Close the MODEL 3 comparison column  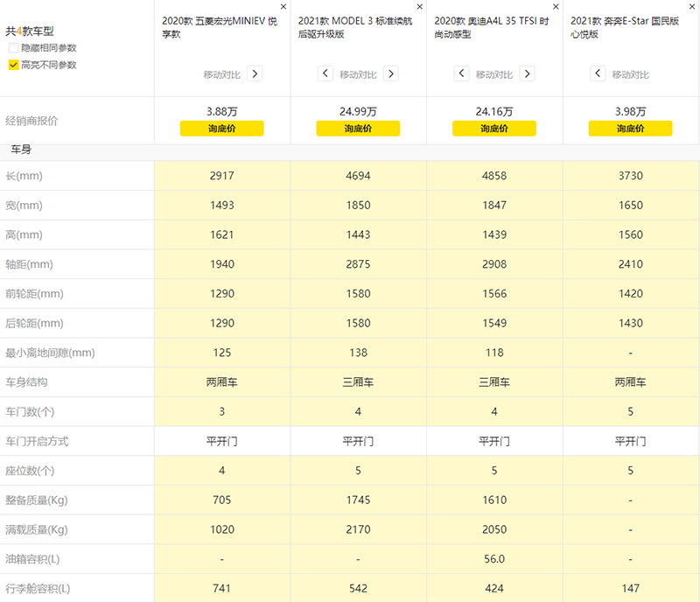click(419, 6)
